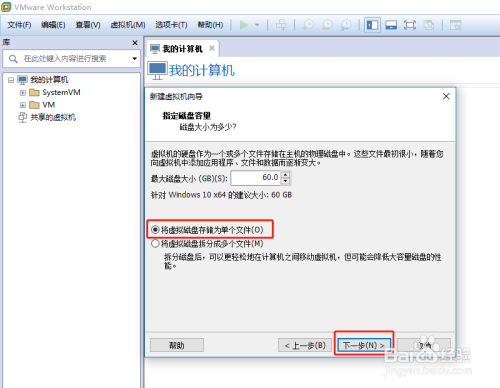Close the 新建虚拟机向导 dialog
The width and height of the screenshot is (500, 388).
446,96
